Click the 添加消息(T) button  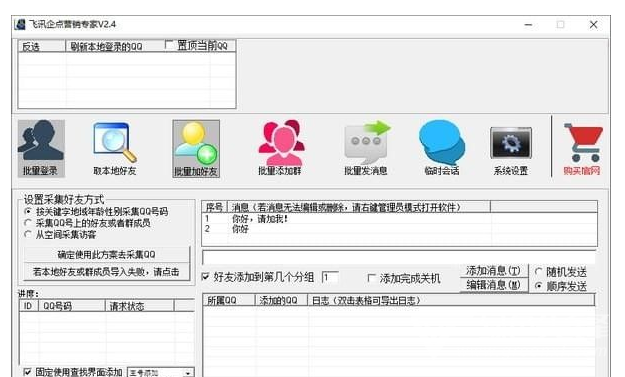pos(493,271)
